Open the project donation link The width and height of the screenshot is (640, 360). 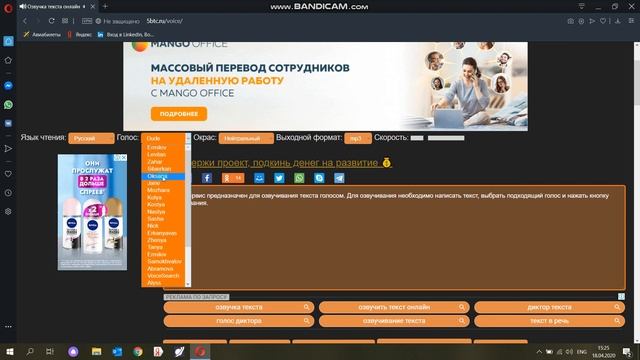[x=291, y=162]
